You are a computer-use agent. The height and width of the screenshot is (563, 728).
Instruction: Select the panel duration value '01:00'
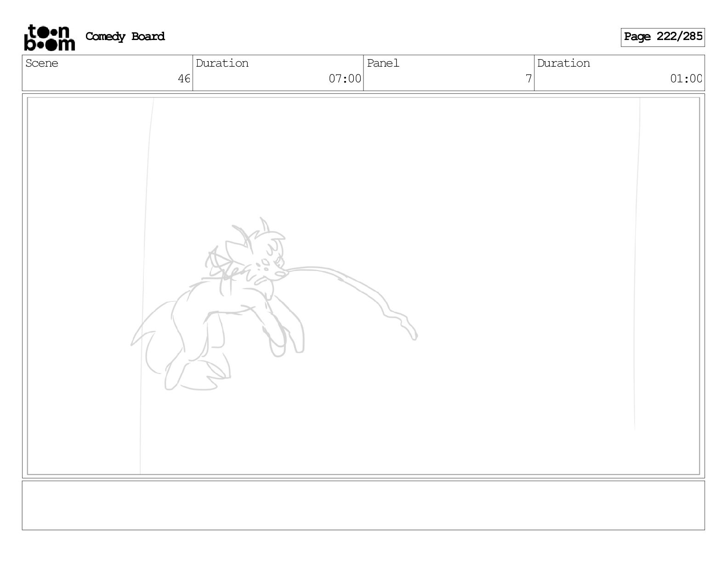coord(686,79)
